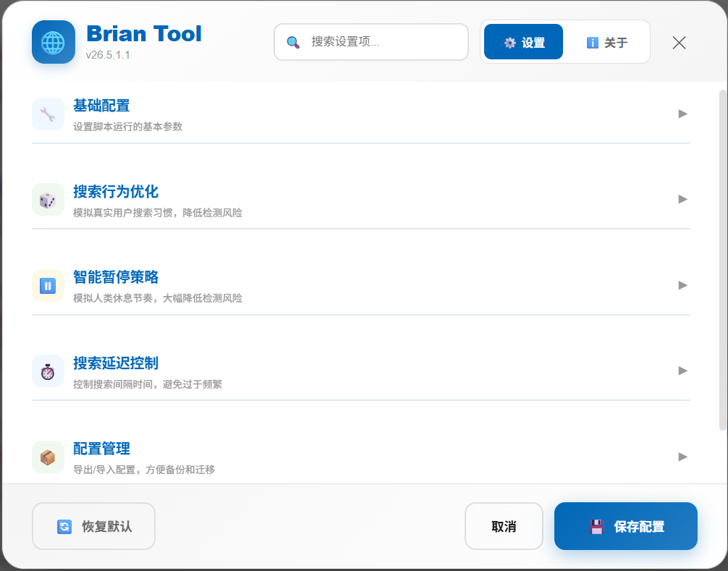Click the 配置管理 heading
This screenshot has width=728, height=571.
pos(101,449)
